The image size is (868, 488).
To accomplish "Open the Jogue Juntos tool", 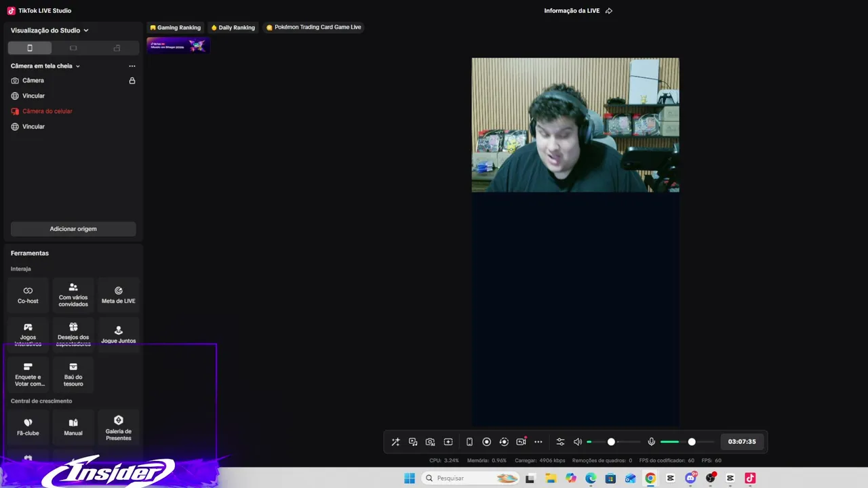I will point(119,335).
